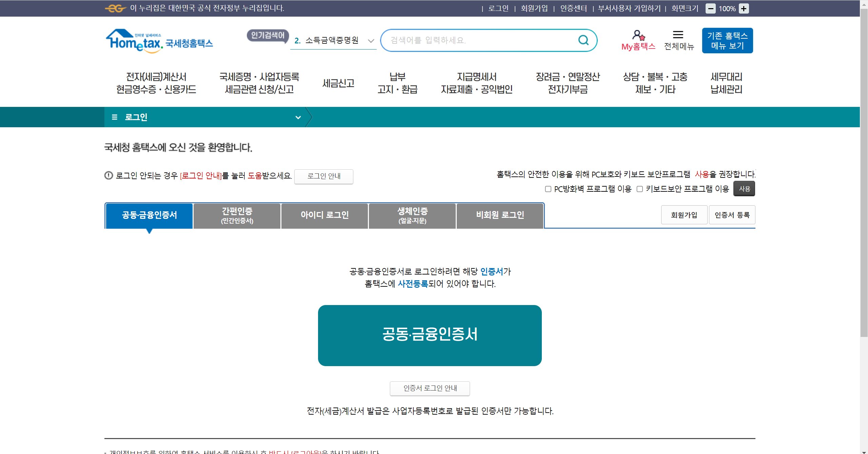Screen dimensions: 868x454
Task: Enable PC방화벽 프로그램 이용 checkbox
Action: point(548,189)
